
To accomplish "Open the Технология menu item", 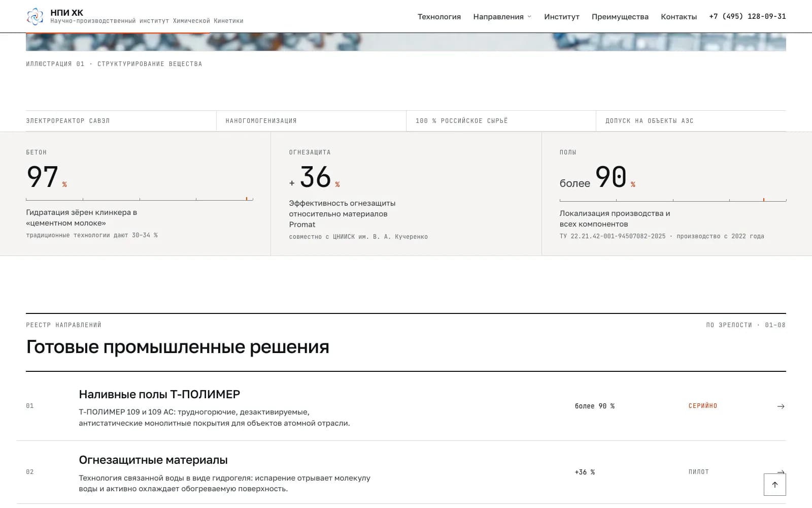I will (439, 17).
